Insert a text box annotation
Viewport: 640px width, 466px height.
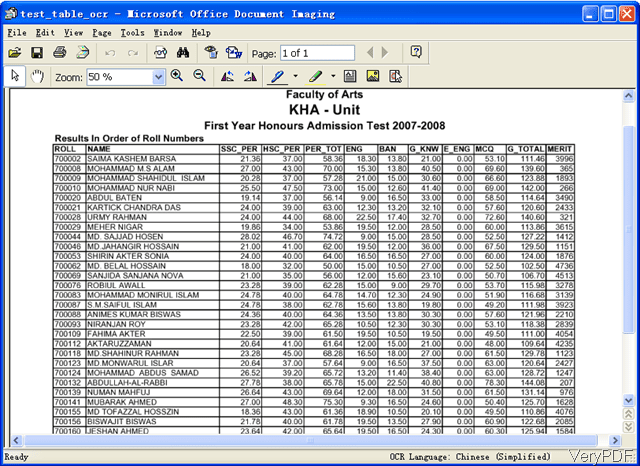[350, 76]
